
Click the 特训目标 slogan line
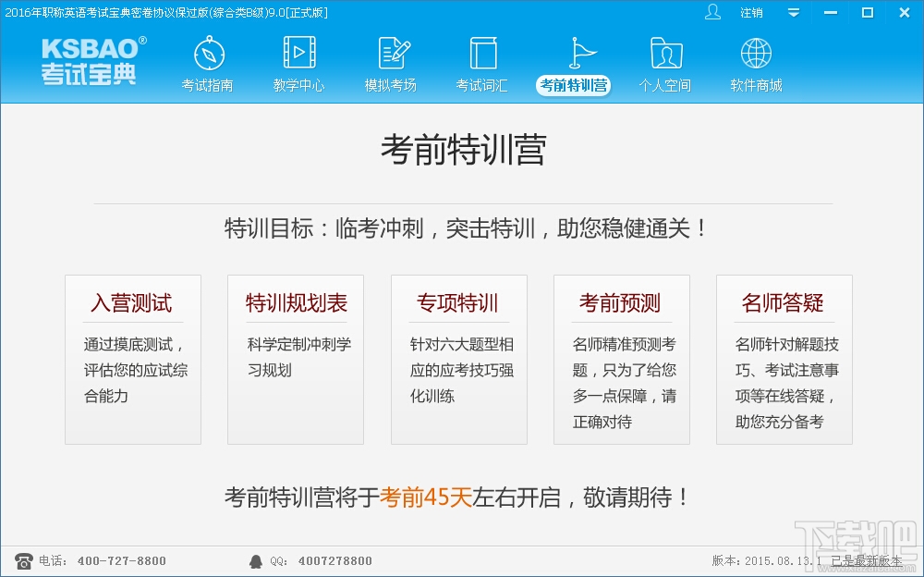point(465,228)
